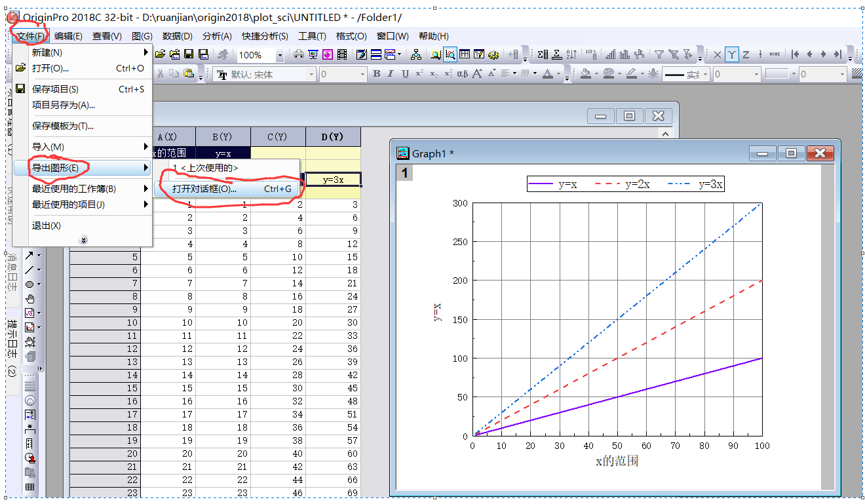Click the Send Graphs to PowerPoint icon
This screenshot has width=865, height=504.
click(328, 54)
